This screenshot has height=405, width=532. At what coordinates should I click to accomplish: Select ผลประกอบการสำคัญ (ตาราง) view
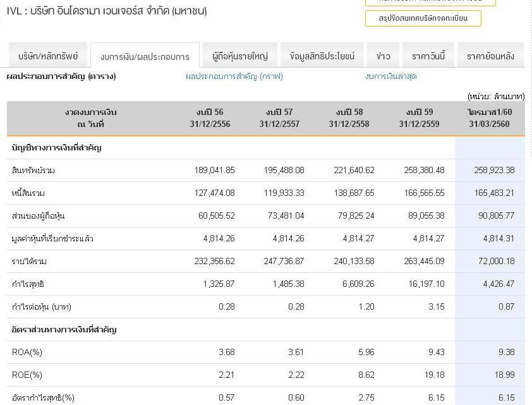pyautogui.click(x=61, y=76)
